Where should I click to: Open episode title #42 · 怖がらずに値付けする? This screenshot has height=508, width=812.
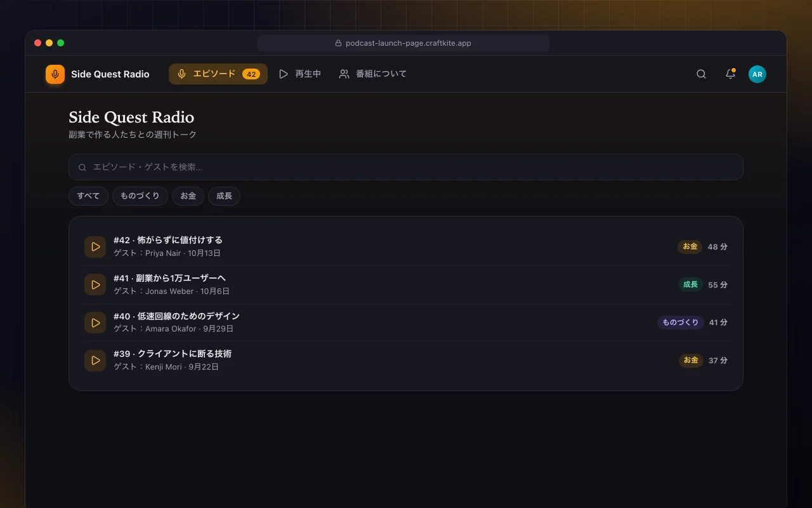[x=168, y=240]
